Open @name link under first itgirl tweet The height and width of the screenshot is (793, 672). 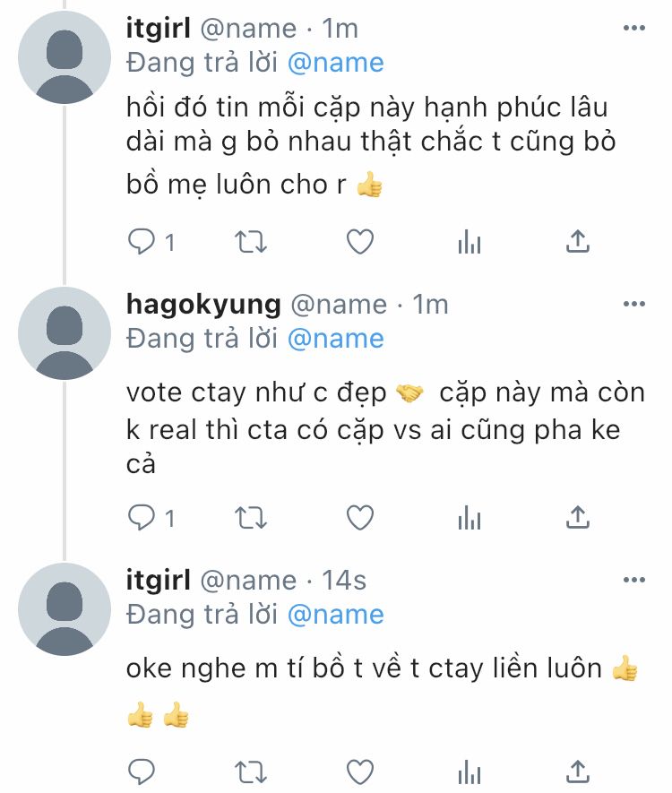336,63
